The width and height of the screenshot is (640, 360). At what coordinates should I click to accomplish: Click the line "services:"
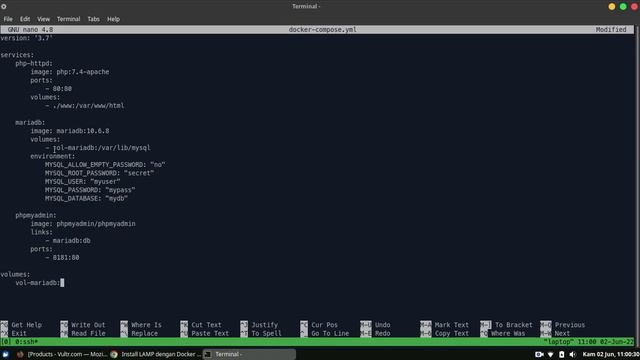point(17,55)
